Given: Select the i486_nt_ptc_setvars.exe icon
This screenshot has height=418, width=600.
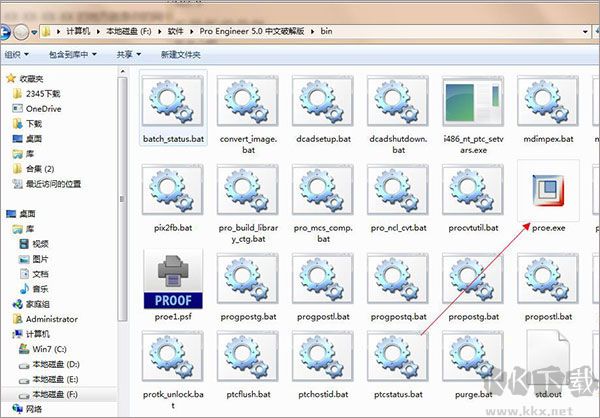Looking at the screenshot, I should pos(473,101).
